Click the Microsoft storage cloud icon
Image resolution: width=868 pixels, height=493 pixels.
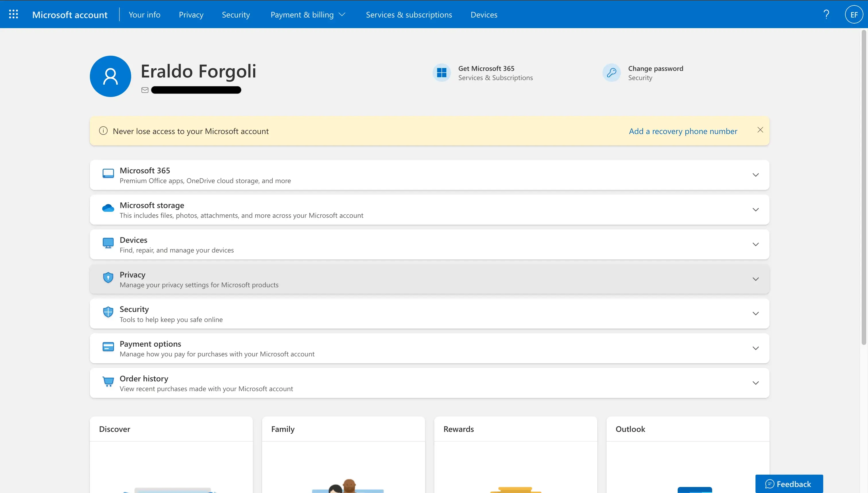(x=108, y=208)
